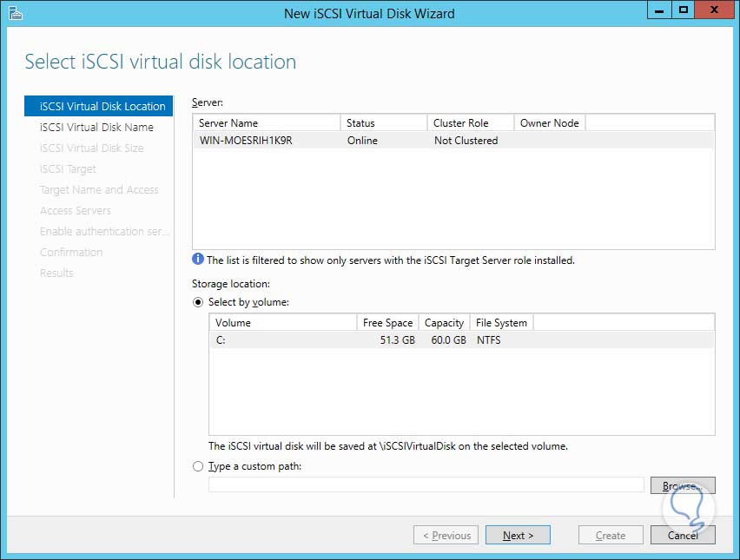Viewport: 740px width, 560px height.
Task: Sort volumes by Free Space column
Action: point(387,323)
